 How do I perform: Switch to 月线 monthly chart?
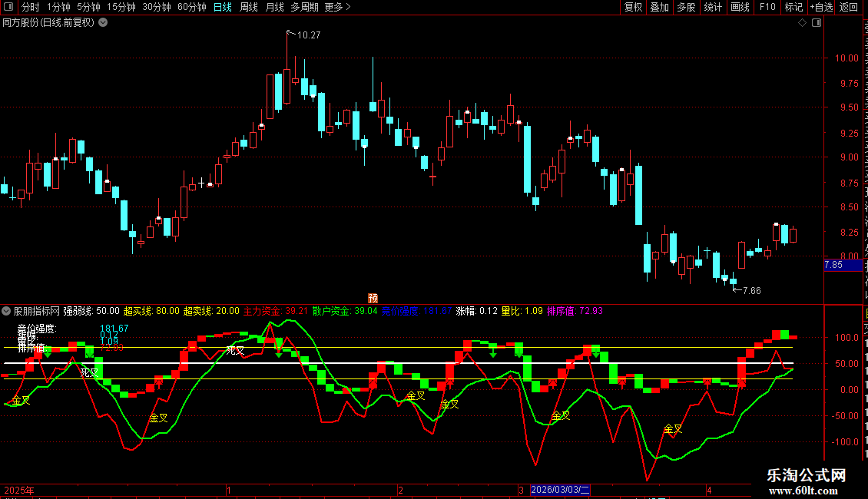tap(274, 7)
